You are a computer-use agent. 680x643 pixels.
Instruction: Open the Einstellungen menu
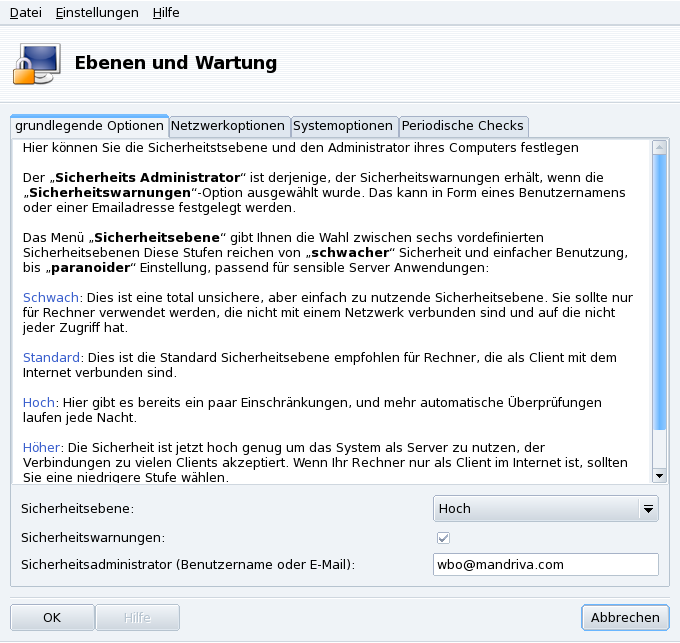click(x=97, y=12)
